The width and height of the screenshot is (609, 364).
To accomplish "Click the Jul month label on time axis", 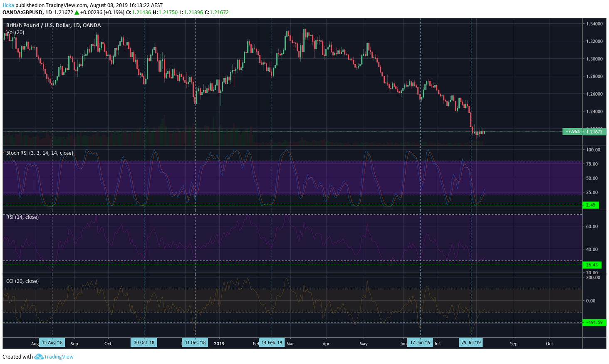I will point(437,344).
